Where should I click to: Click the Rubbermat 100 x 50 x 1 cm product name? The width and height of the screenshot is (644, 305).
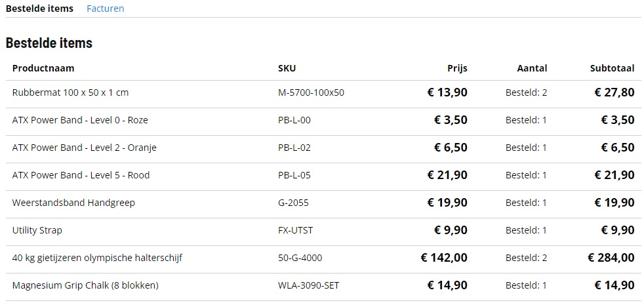coord(70,92)
